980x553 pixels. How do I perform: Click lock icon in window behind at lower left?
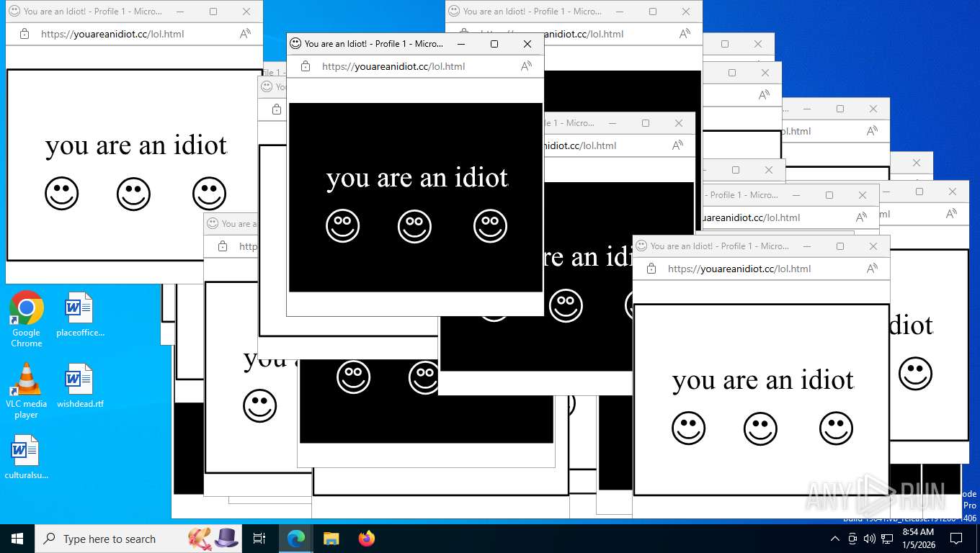(223, 246)
